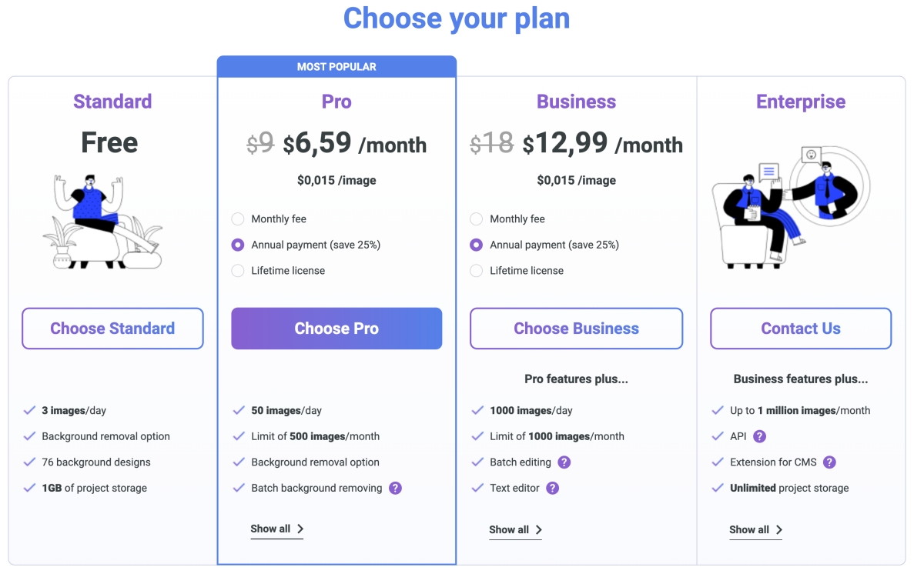Click the Enterprise plan meeting illustration
Screen dimensions: 924x584
(x=791, y=206)
